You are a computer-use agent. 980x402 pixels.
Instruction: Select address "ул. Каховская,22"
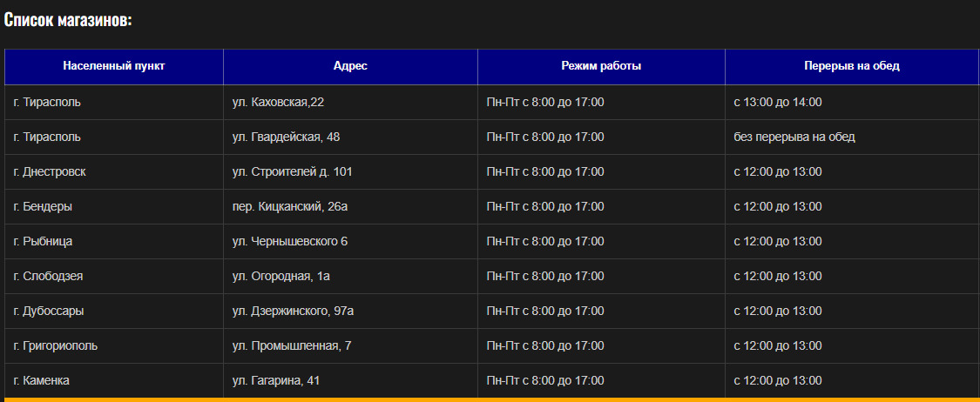click(278, 103)
